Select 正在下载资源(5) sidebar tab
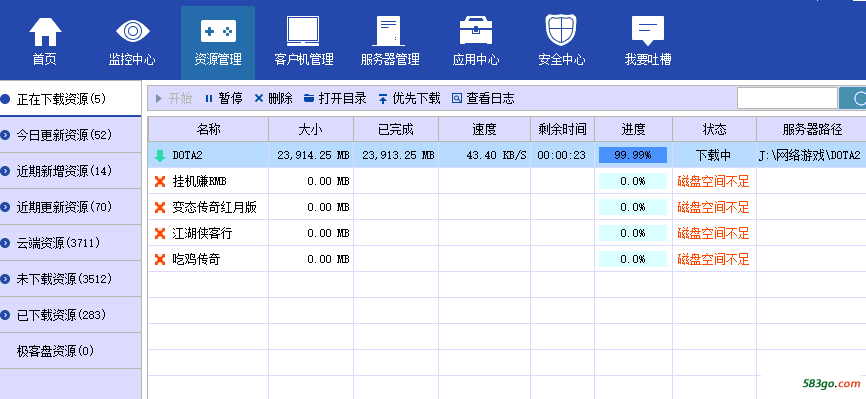Screen dimensions: 866x399 [x=71, y=99]
